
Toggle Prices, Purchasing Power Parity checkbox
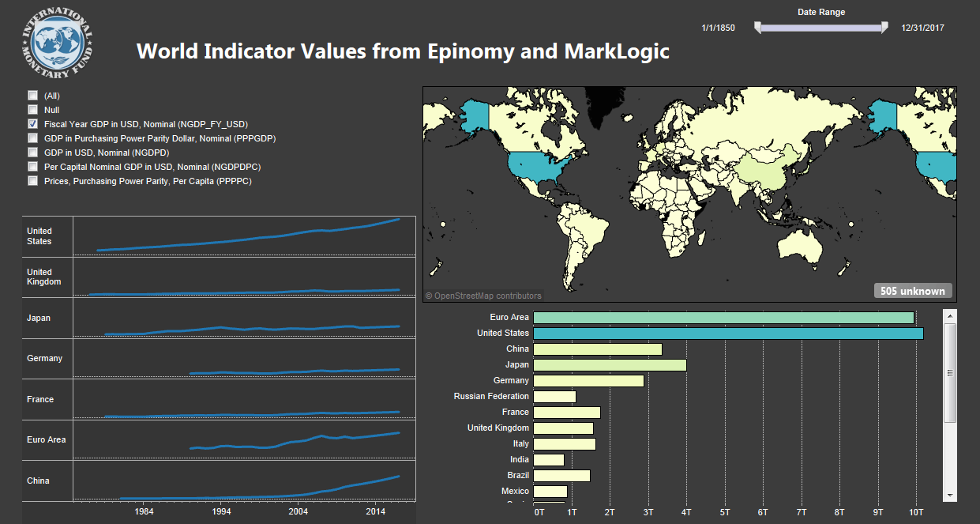pos(33,181)
